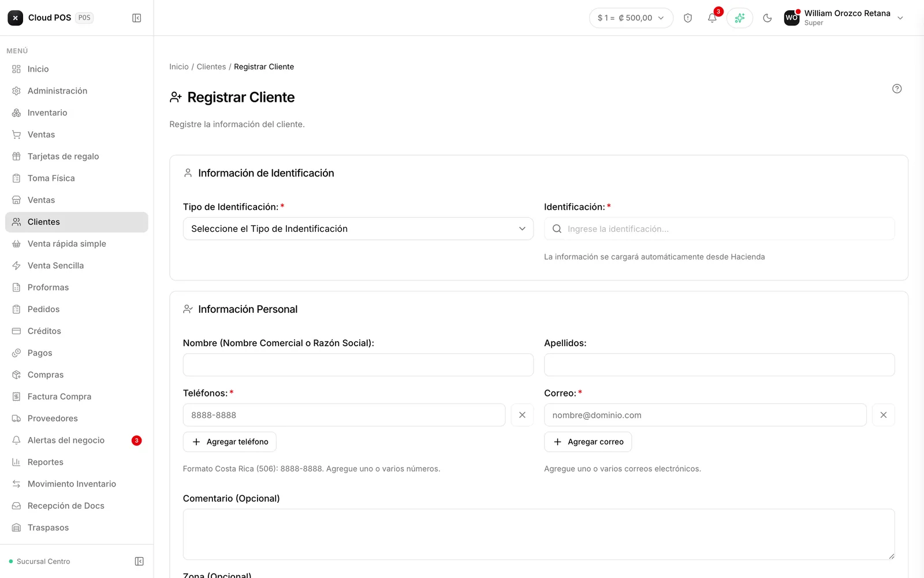The width and height of the screenshot is (924, 578).
Task: Open Tipo de Identificación select box
Action: click(x=358, y=229)
